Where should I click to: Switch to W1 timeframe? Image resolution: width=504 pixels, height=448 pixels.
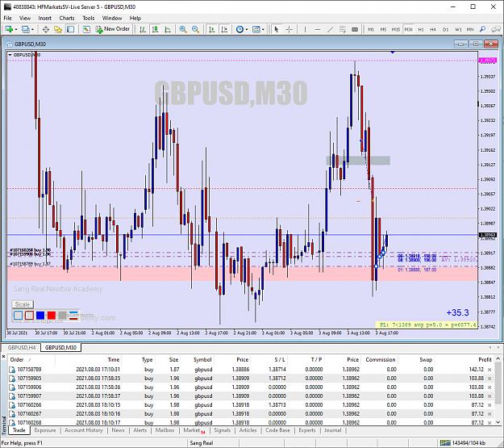point(458,29)
